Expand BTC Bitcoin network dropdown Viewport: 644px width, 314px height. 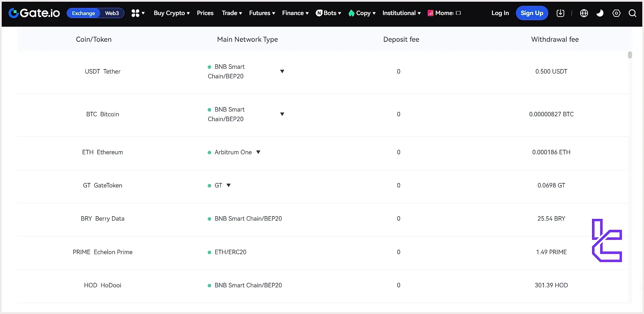(x=282, y=114)
